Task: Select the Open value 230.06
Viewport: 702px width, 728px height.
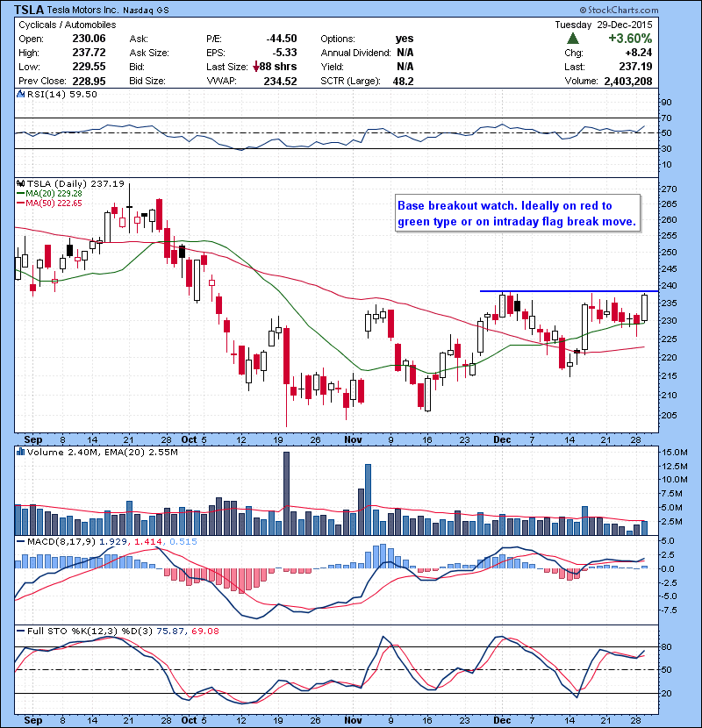Action: tap(89, 39)
